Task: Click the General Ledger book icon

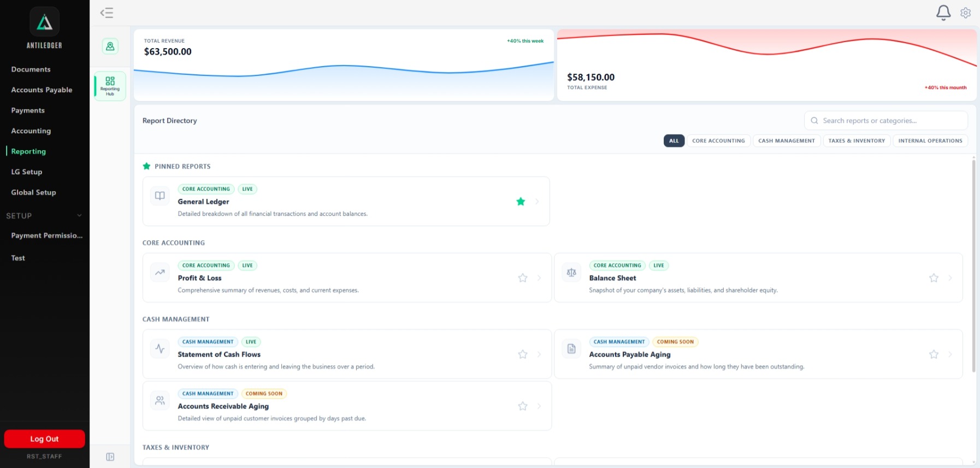Action: click(160, 196)
